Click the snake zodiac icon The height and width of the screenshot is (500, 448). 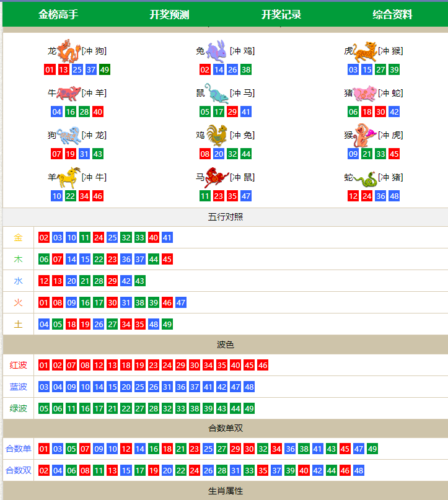[365, 178]
